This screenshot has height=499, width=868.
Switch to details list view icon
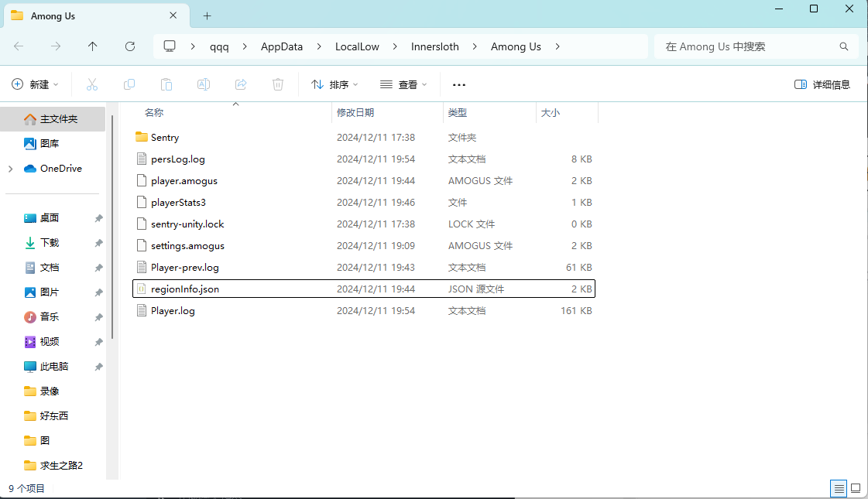[x=839, y=488]
